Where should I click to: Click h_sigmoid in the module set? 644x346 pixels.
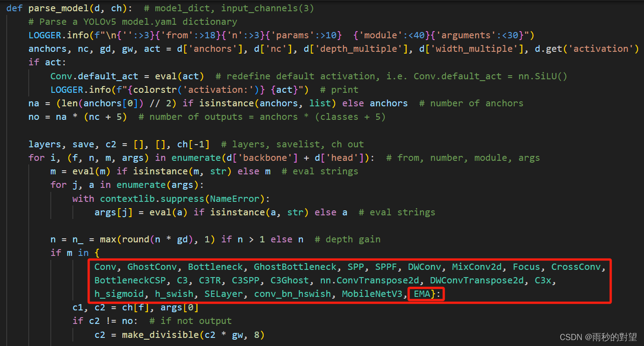119,294
